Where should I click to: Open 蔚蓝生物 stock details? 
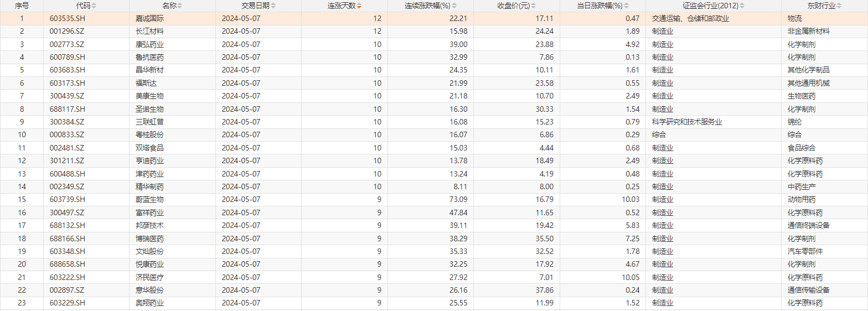coord(149,199)
